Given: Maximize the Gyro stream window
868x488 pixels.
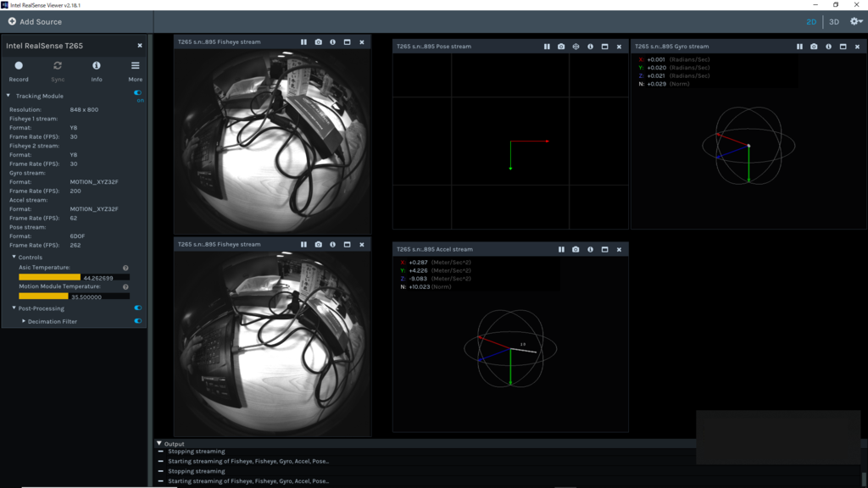Looking at the screenshot, I should click(x=843, y=47).
